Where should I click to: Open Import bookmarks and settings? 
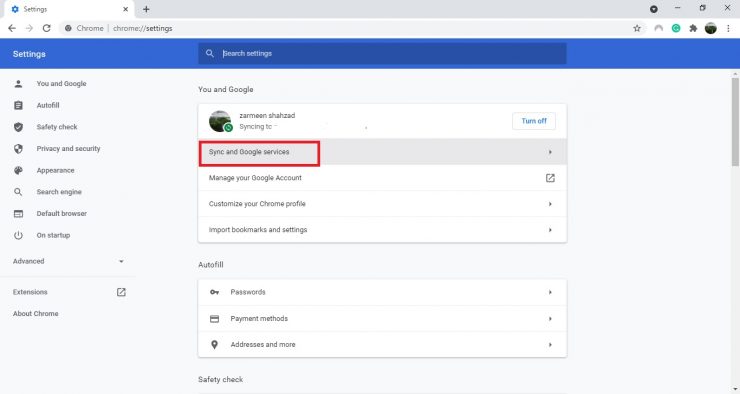click(x=382, y=230)
